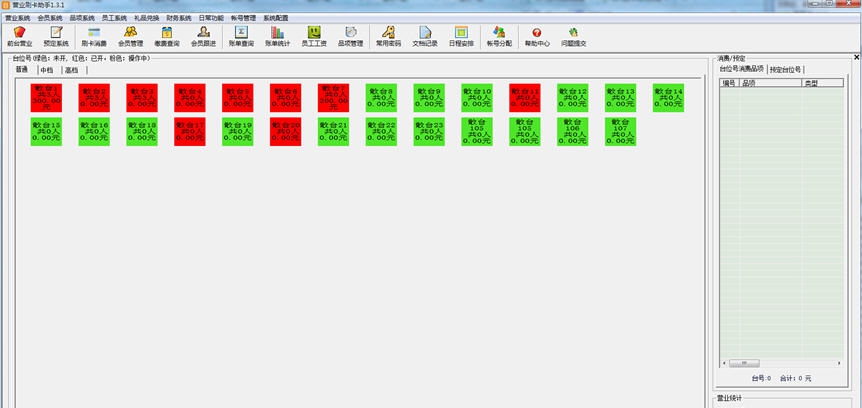
Task: Select green table 散台9
Action: (429, 98)
